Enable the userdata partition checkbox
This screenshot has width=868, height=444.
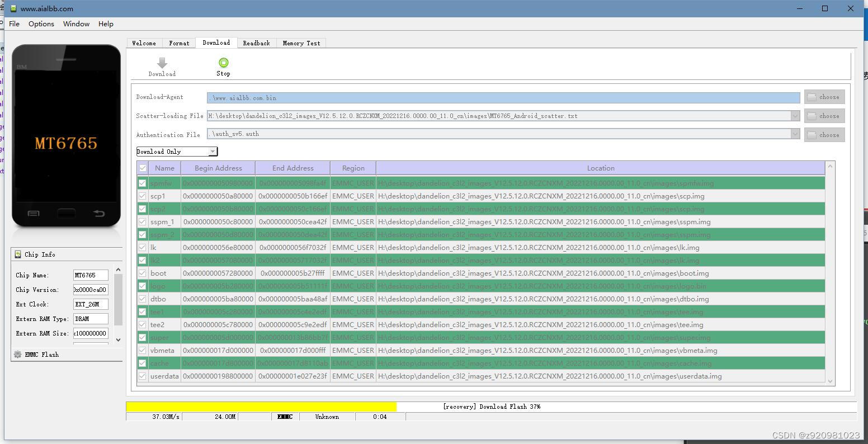(143, 376)
